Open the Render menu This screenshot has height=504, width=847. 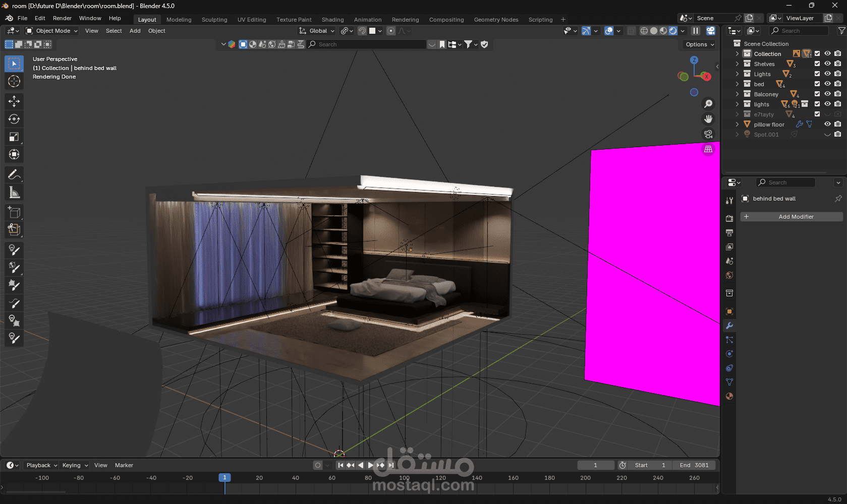(62, 18)
